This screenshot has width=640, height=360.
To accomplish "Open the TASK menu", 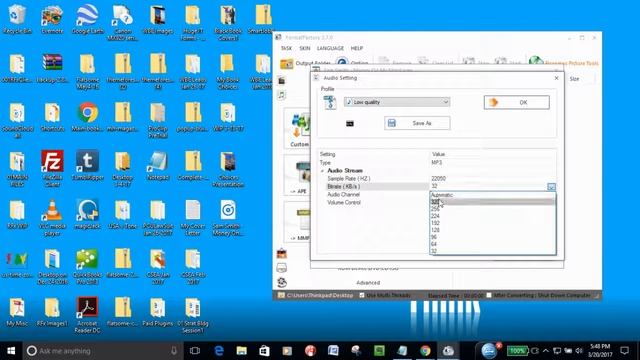I will 286,48.
